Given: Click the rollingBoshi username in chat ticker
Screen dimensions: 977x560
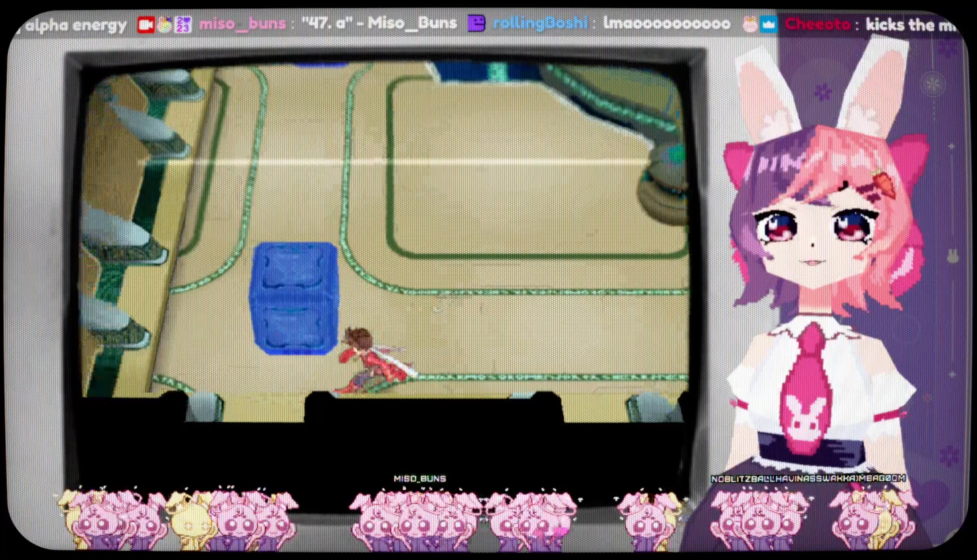Looking at the screenshot, I should [540, 23].
